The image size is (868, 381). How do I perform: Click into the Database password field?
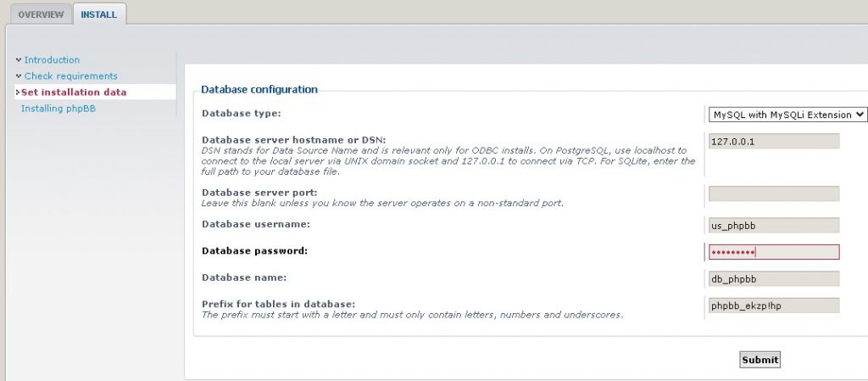[773, 252]
